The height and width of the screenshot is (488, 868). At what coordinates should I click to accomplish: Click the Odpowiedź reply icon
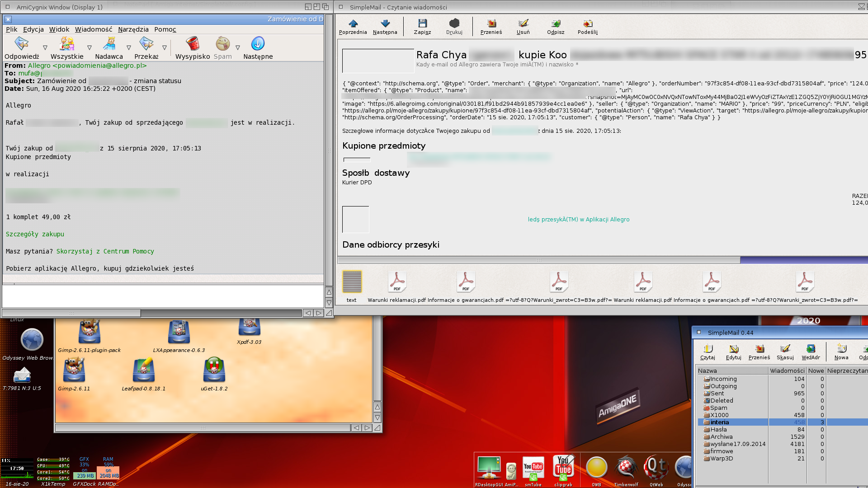(x=22, y=44)
